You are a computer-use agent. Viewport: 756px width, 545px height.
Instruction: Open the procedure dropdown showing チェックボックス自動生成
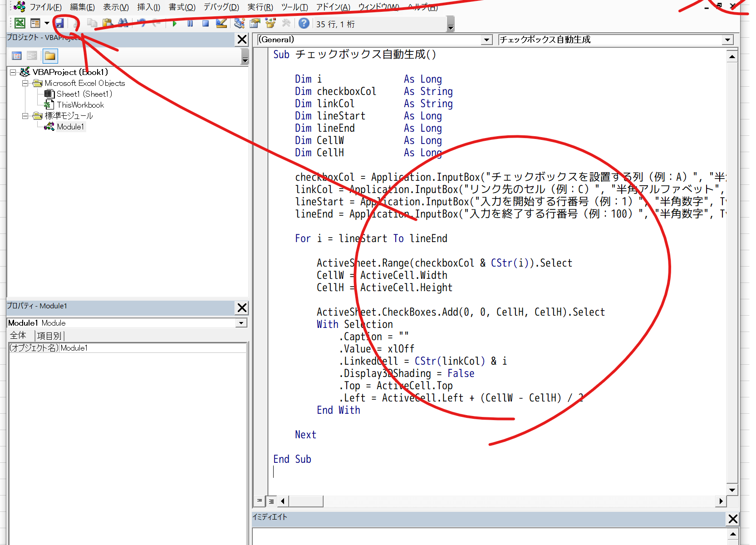click(728, 40)
